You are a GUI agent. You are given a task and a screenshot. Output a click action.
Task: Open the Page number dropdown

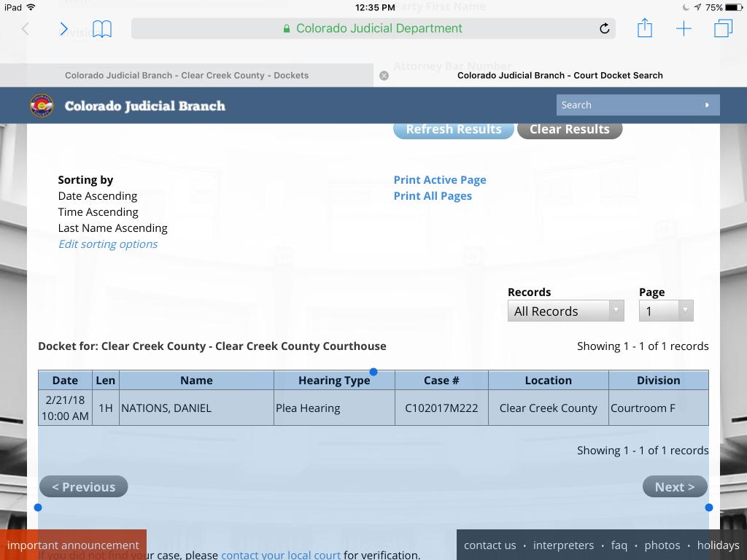pos(665,311)
